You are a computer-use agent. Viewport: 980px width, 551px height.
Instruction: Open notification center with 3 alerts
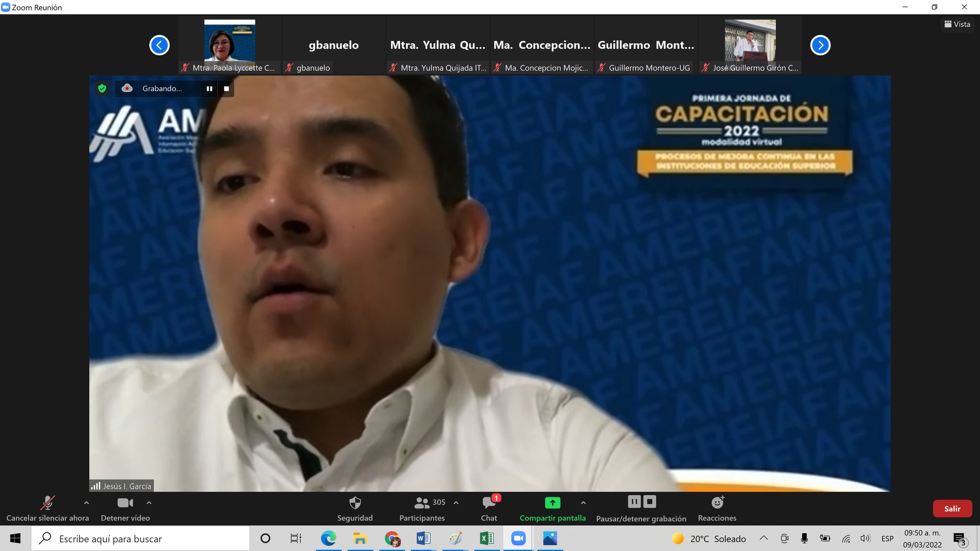[x=960, y=539]
